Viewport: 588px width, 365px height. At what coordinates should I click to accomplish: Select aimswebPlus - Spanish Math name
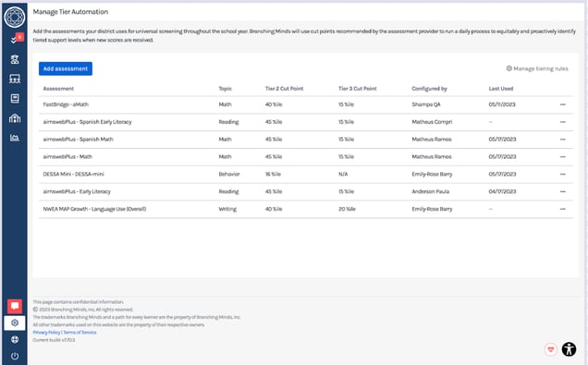pos(78,140)
